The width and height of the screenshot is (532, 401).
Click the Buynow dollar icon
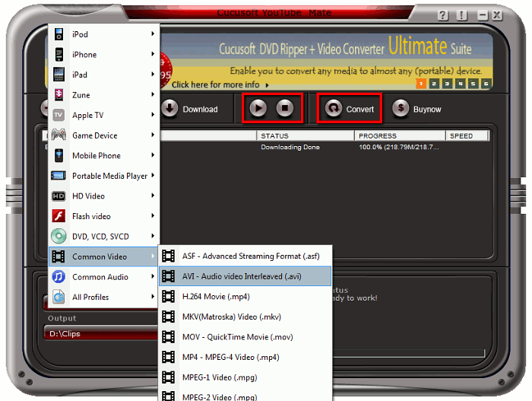401,108
